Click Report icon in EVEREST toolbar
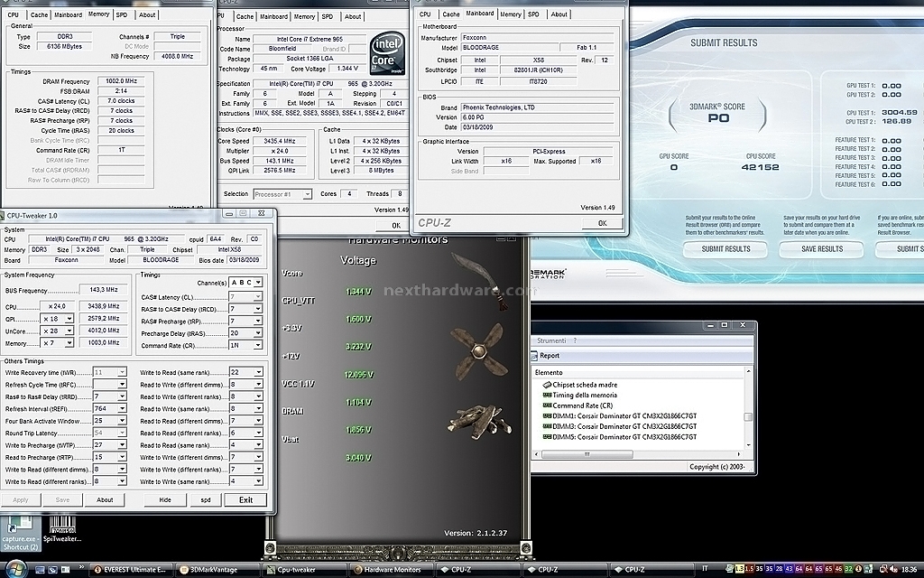Image resolution: width=924 pixels, height=578 pixels. tap(534, 356)
